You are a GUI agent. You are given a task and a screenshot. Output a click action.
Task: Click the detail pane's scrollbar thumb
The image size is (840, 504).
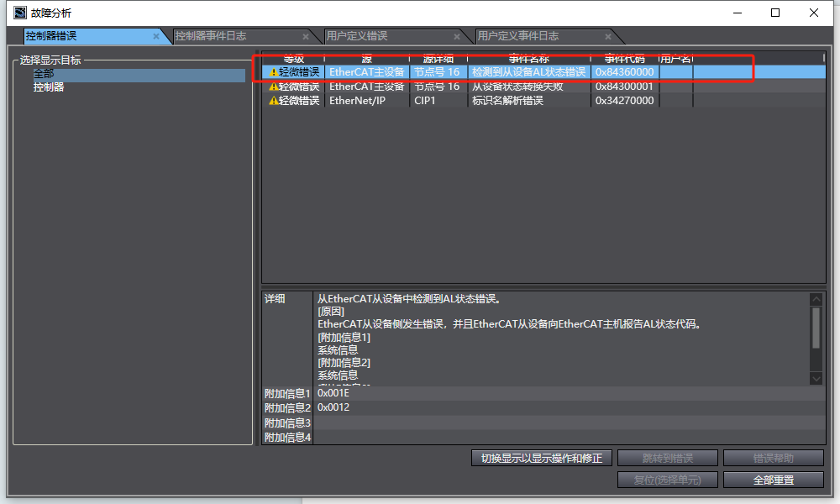coord(816,328)
